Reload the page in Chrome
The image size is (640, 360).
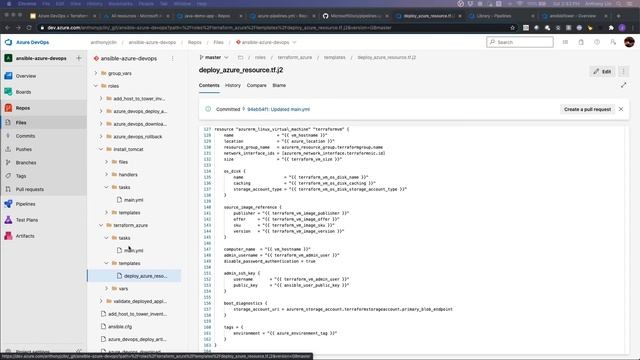29,28
